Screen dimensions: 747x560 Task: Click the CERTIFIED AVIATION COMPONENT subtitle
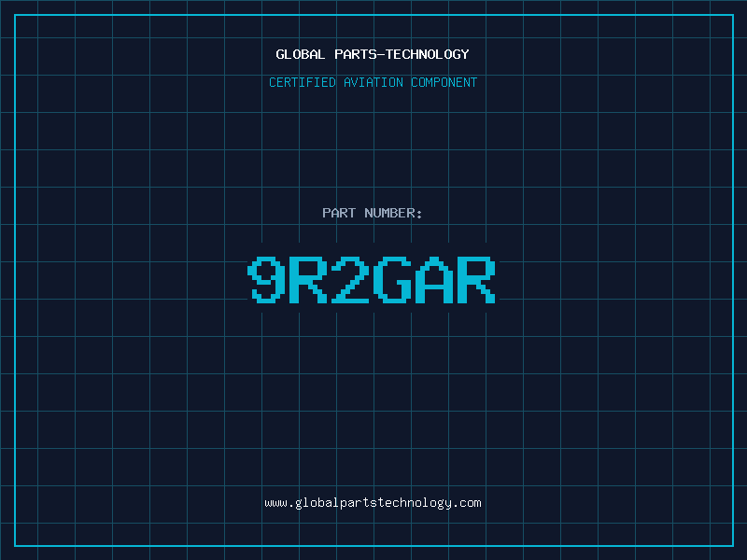373,82
